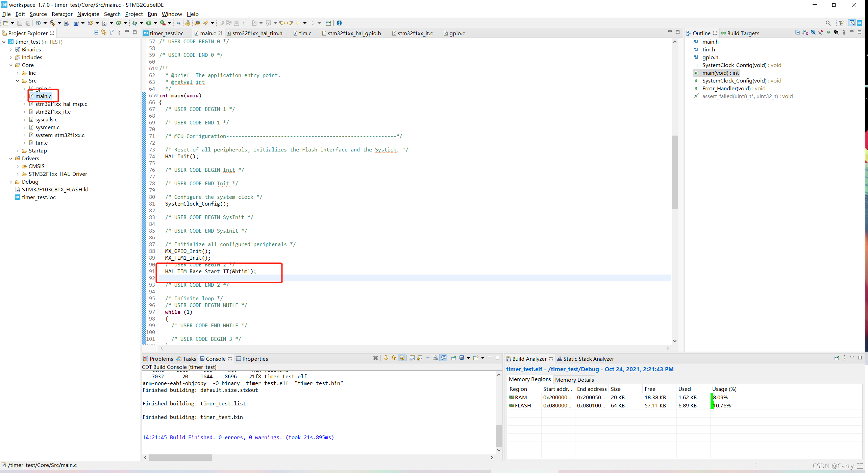This screenshot has height=473, width=868.
Task: Toggle alphabetical sort in Outline view
Action: (805, 32)
